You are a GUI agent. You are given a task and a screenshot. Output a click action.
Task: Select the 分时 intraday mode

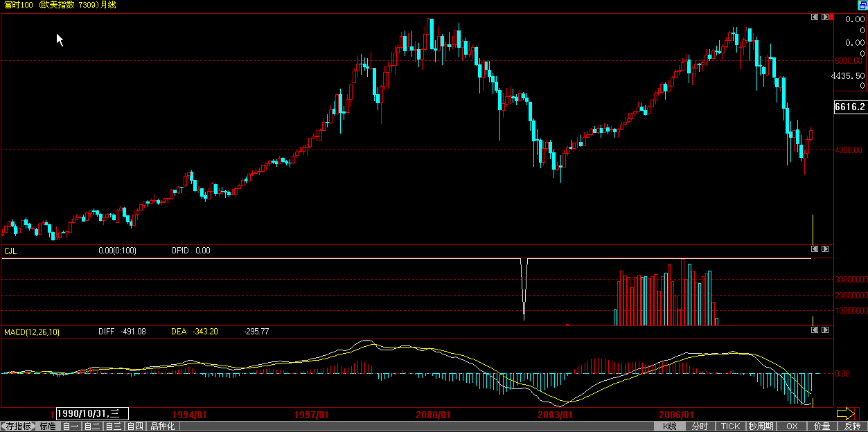[x=700, y=426]
